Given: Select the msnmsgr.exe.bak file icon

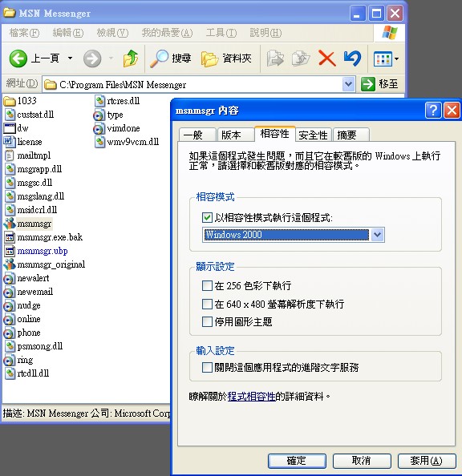Looking at the screenshot, I should [x=10, y=237].
